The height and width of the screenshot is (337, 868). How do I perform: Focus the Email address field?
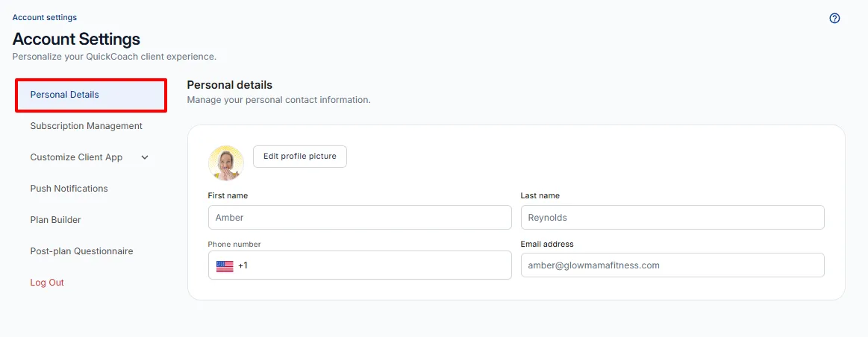(x=672, y=265)
